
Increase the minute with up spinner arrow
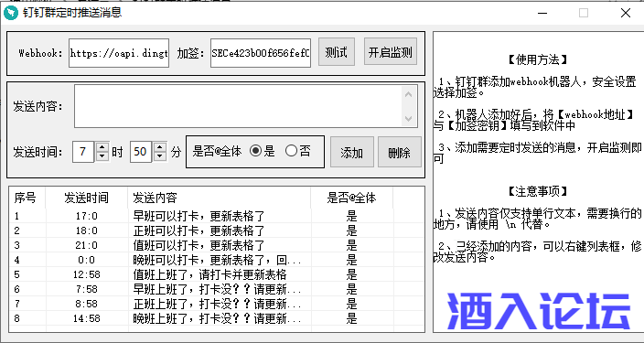160,146
